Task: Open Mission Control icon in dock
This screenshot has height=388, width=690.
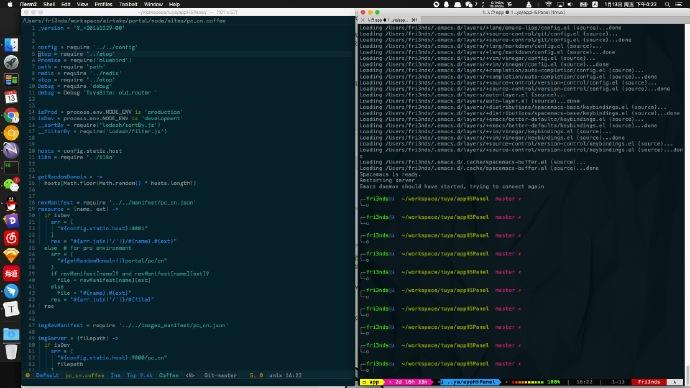Action: pos(11,80)
